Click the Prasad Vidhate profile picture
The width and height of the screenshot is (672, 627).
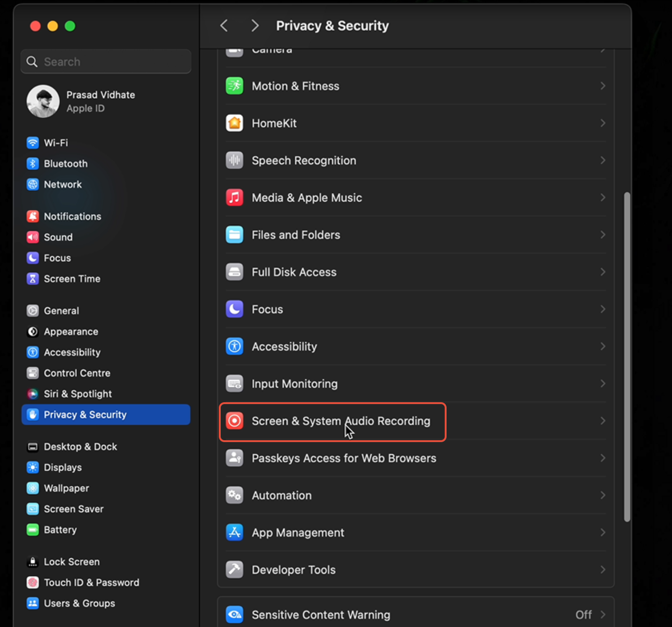[x=43, y=101]
